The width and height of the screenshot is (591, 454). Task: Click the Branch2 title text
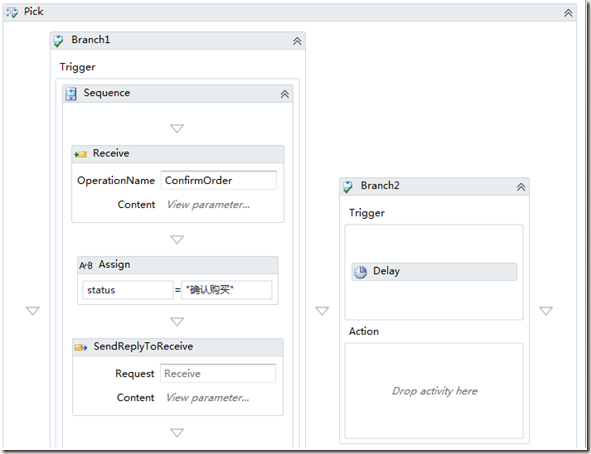pos(380,186)
